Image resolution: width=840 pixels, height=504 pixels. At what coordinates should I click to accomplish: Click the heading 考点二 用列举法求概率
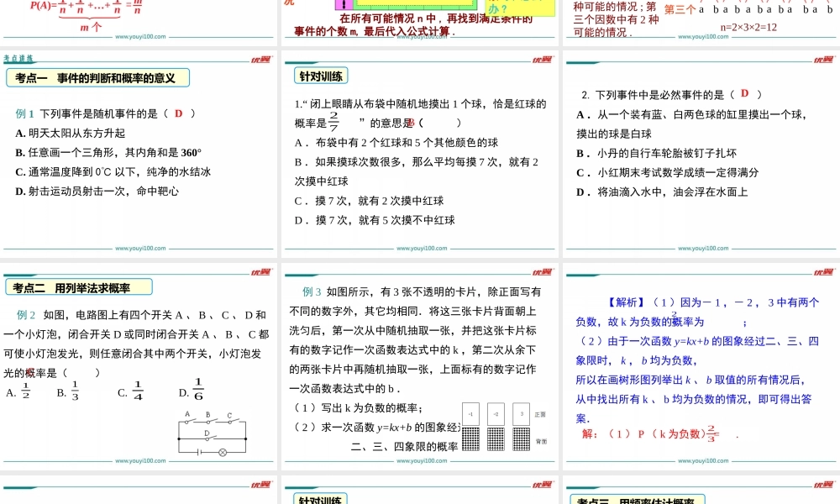coord(79,287)
